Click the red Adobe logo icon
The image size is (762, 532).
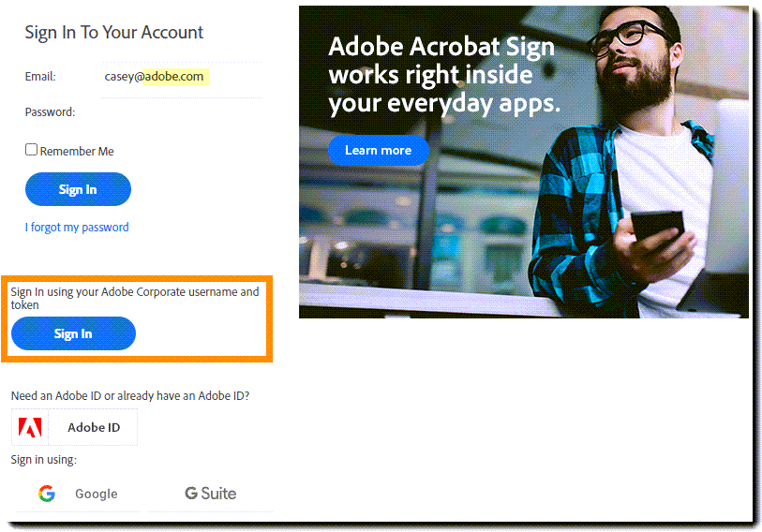[x=30, y=427]
